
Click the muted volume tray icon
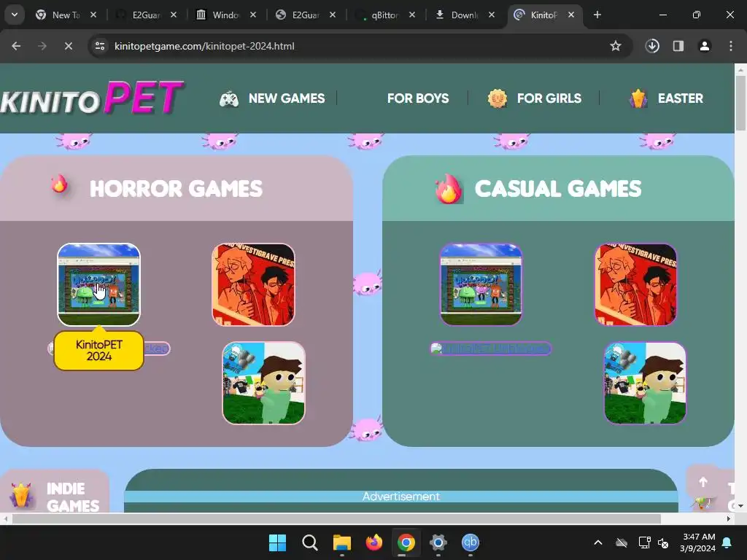tap(663, 542)
